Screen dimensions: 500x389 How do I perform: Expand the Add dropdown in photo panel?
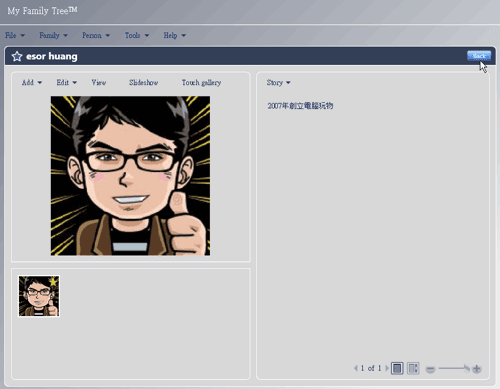coord(32,82)
